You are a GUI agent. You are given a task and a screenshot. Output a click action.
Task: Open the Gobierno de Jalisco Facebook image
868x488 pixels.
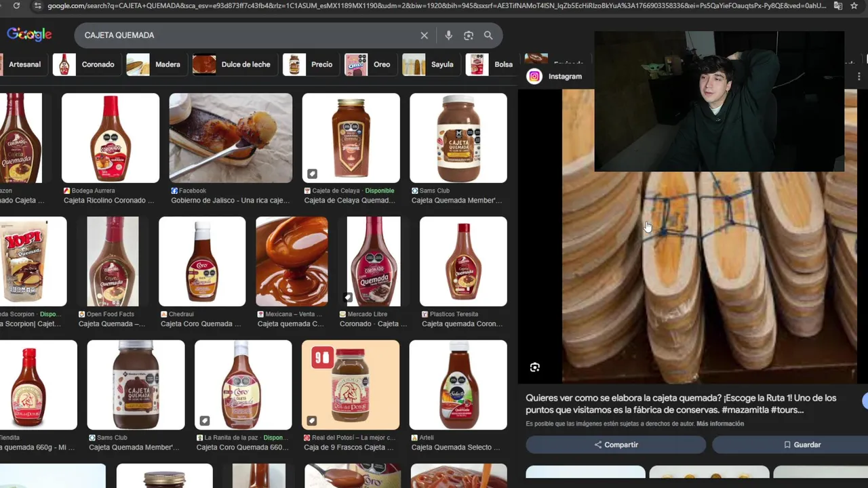coord(231,138)
